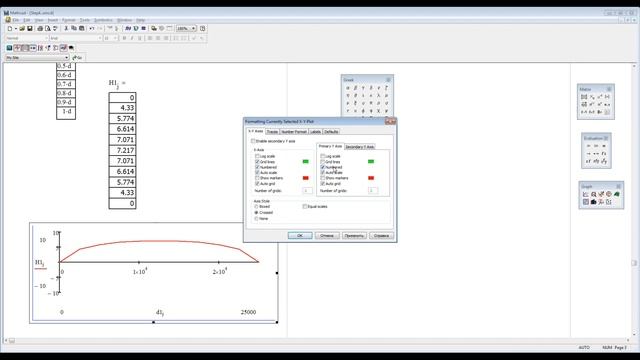The height and width of the screenshot is (360, 640).
Task: Undo the last action from the toolbar
Action: pos(92,29)
